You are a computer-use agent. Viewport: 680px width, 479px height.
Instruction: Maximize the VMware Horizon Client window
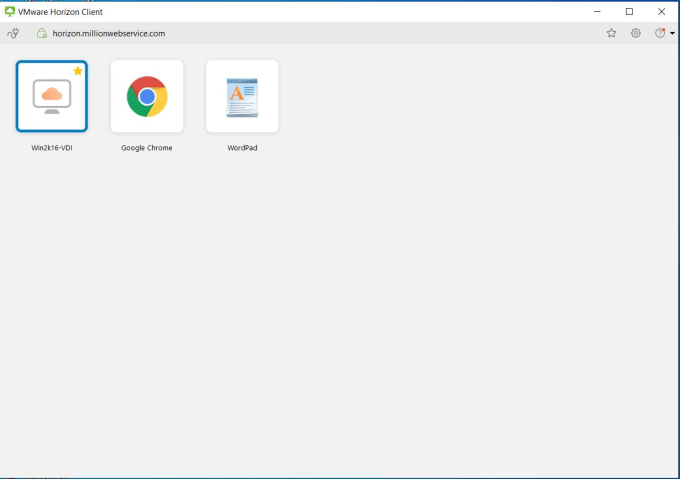pyautogui.click(x=629, y=12)
